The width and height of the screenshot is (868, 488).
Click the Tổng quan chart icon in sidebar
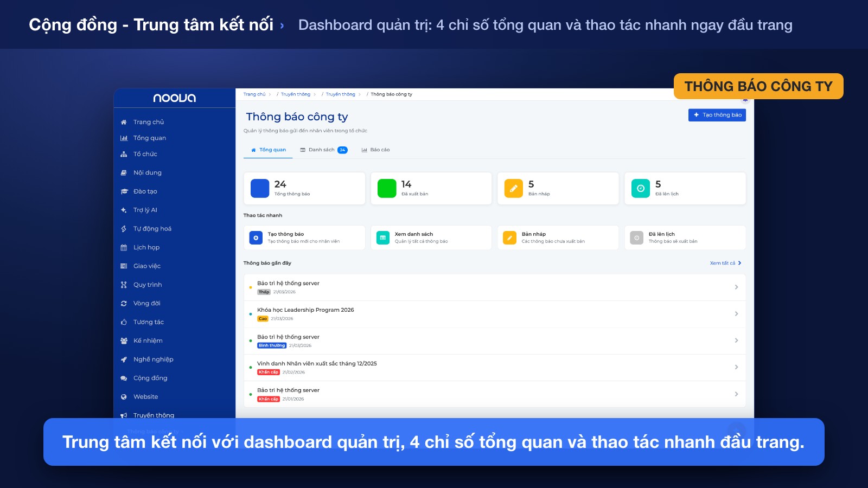124,138
